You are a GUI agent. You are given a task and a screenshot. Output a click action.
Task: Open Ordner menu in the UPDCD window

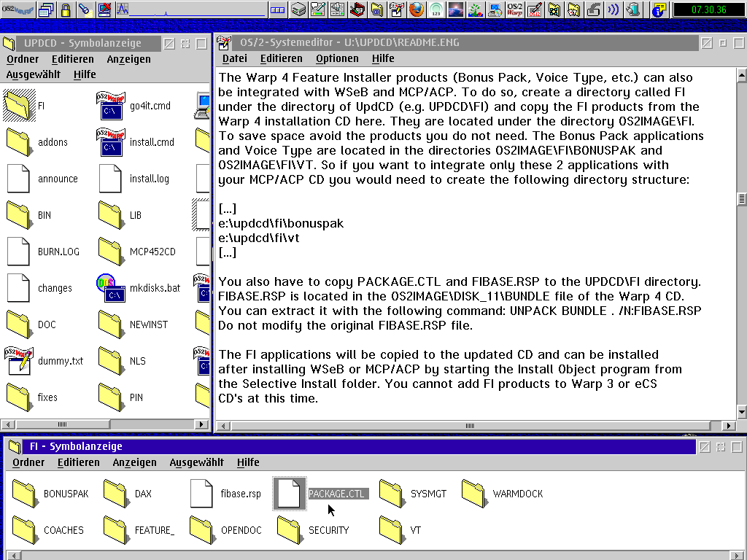point(23,59)
